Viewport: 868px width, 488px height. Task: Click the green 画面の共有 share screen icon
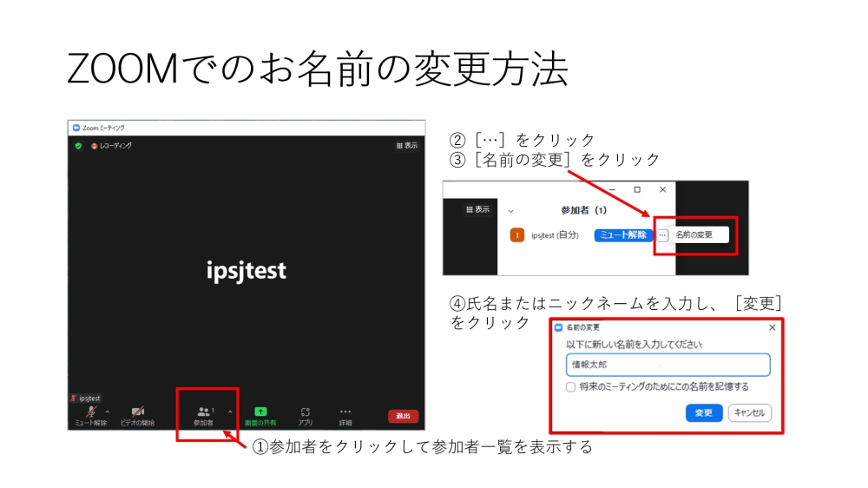pos(260,412)
